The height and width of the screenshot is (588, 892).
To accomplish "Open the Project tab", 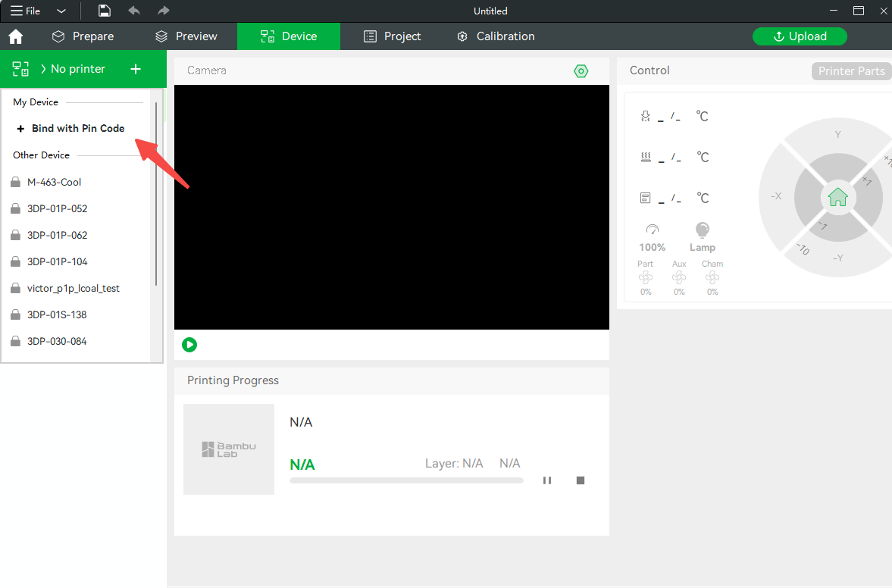I will click(x=393, y=36).
